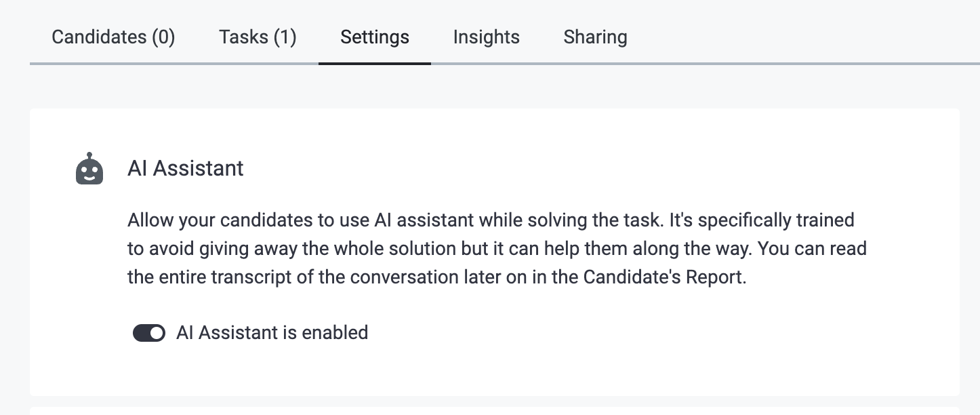
Task: Click the AI Assistant heading
Action: [185, 168]
